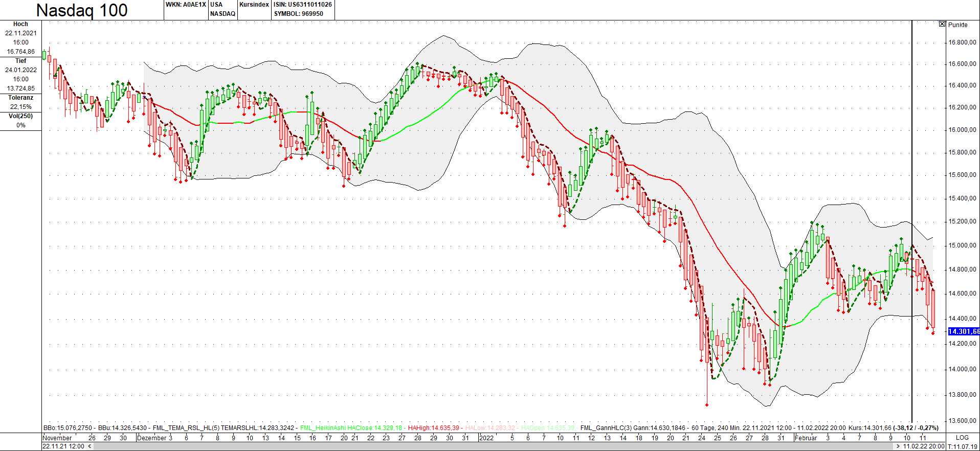Viewport: 980px width, 451px height.
Task: Click the Vol(250) value 0%
Action: [x=21, y=125]
